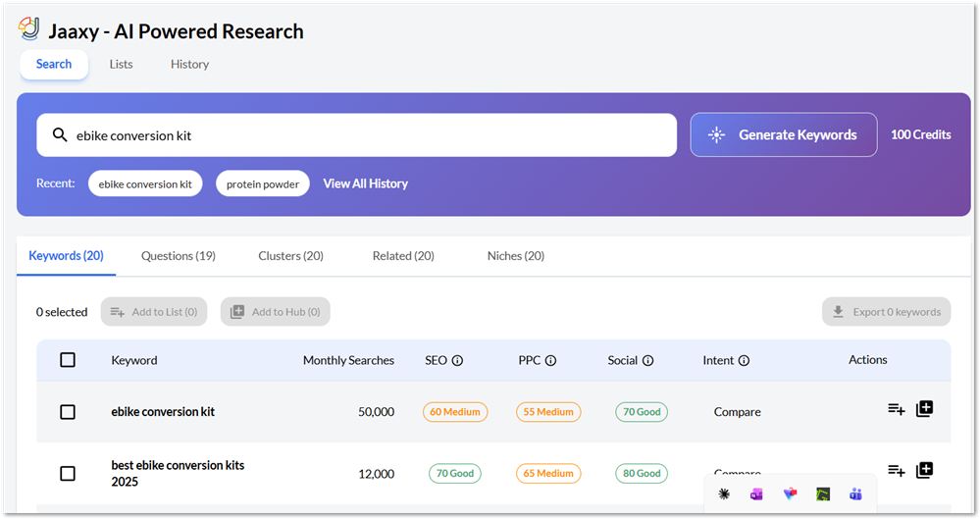This screenshot has width=980, height=519.
Task: Add 'ebike conversion kit' row to list icon
Action: click(x=897, y=409)
